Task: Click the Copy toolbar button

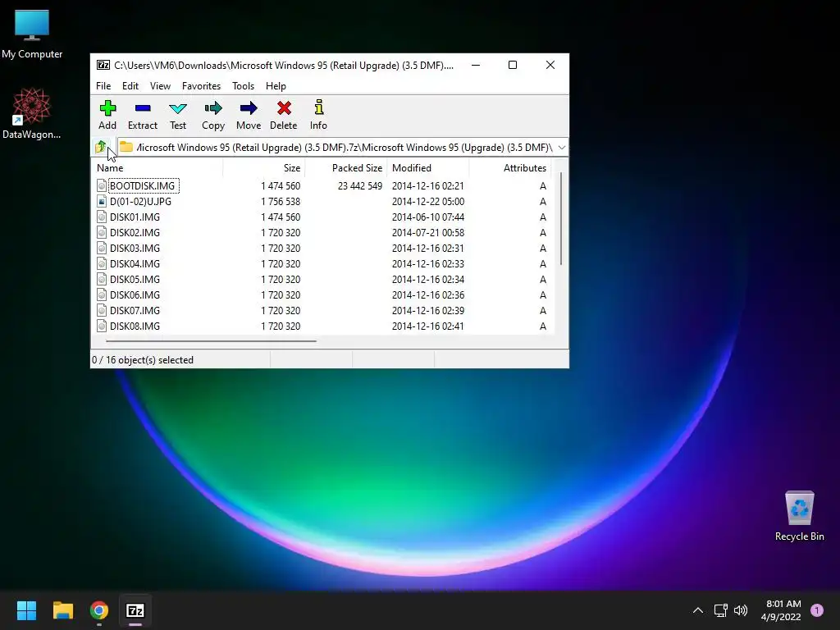Action: point(213,115)
